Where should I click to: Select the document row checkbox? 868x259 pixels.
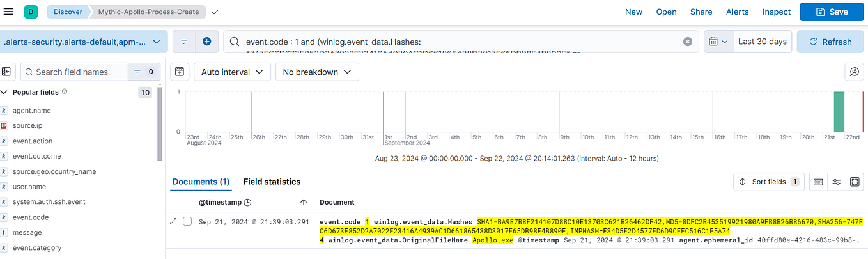coord(187,222)
